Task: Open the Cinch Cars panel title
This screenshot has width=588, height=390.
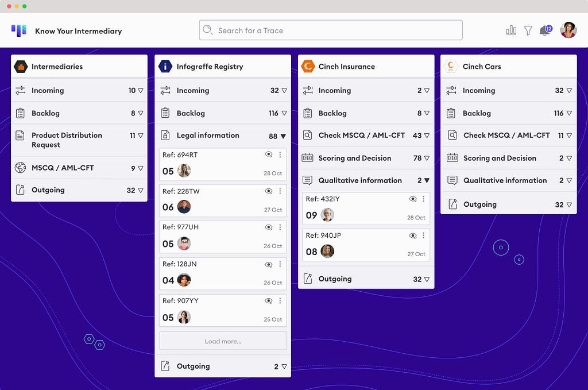Action: click(x=482, y=67)
